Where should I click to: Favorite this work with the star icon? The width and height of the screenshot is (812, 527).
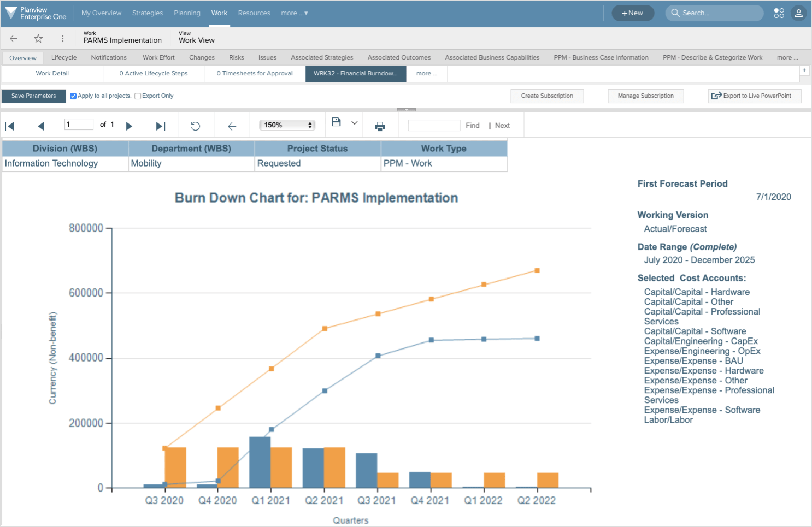coord(38,38)
